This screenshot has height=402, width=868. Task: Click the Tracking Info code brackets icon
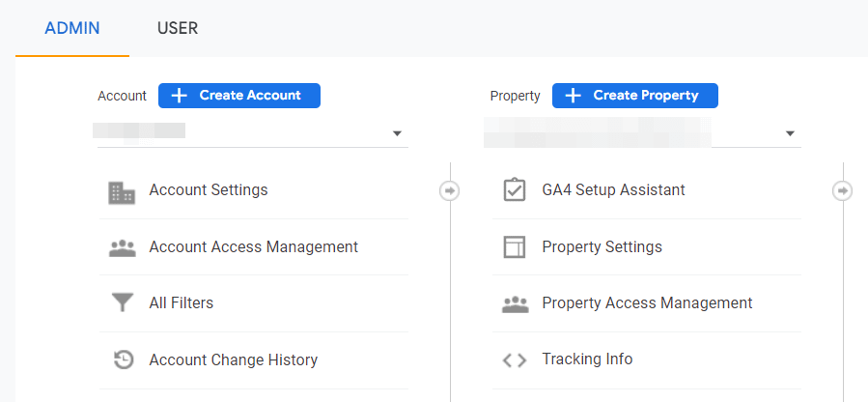coord(515,361)
